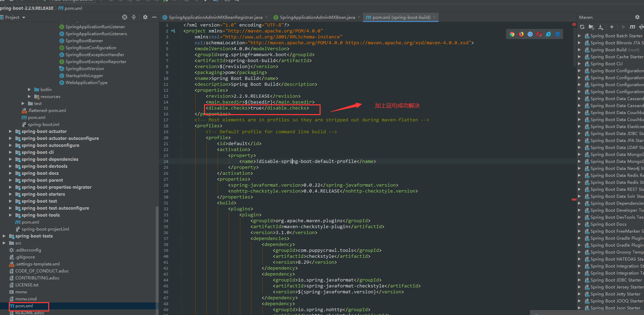Select SpringApplicationRunListener interface
Image resolution: width=644 pixels, height=315 pixels.
pyautogui.click(x=95, y=27)
